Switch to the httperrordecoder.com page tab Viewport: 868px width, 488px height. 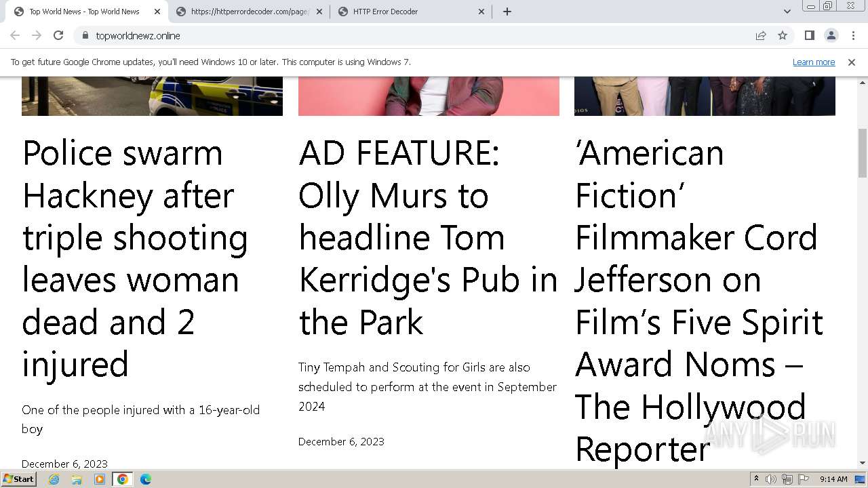click(250, 12)
